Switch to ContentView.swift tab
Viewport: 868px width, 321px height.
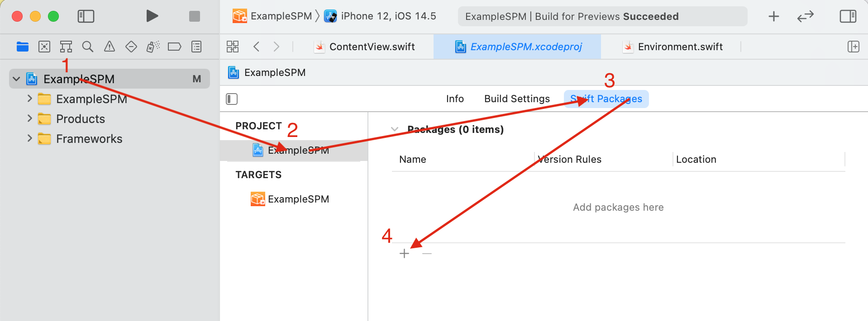(365, 47)
